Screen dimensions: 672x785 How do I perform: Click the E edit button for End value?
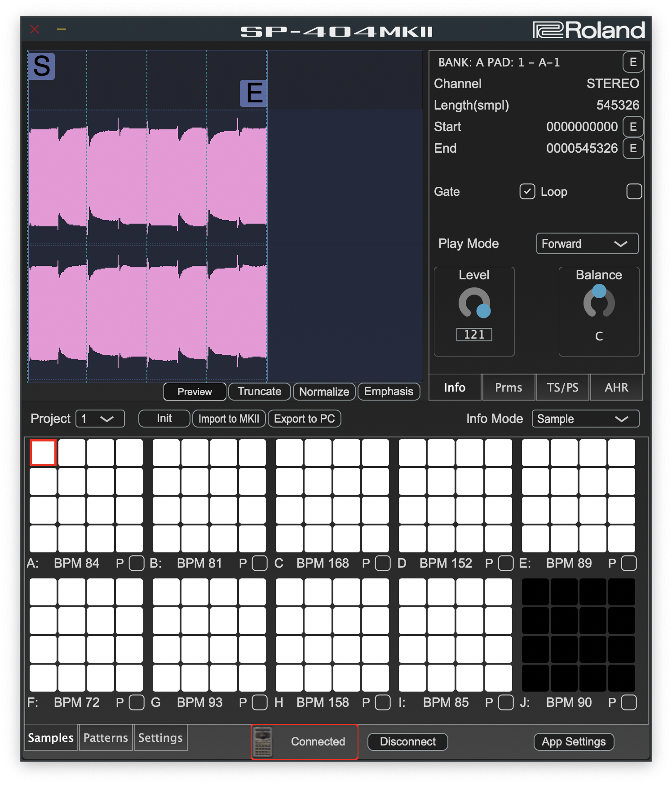[633, 148]
